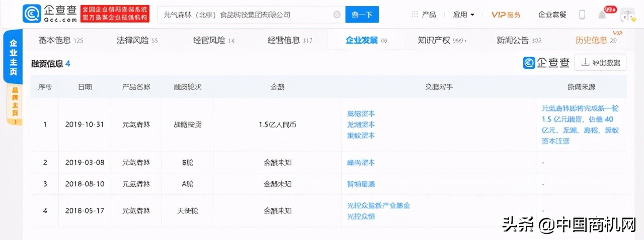
Task: Open the investor link in the A轮 row
Action: [361, 184]
